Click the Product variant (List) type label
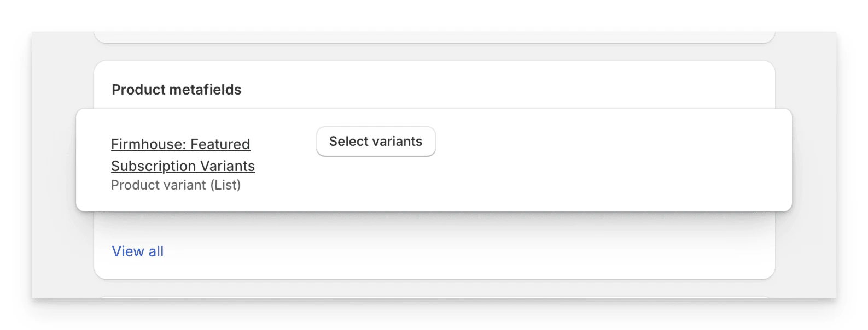This screenshot has height=330, width=868. (x=176, y=185)
